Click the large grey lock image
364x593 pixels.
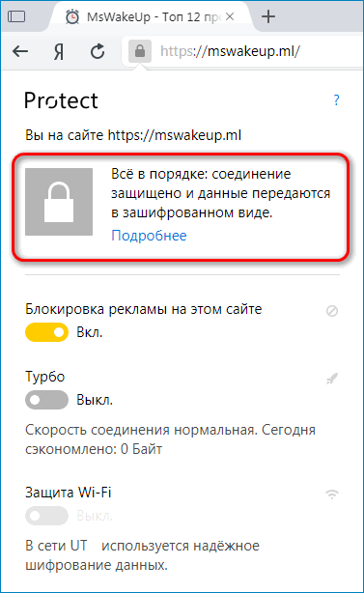coord(59,202)
